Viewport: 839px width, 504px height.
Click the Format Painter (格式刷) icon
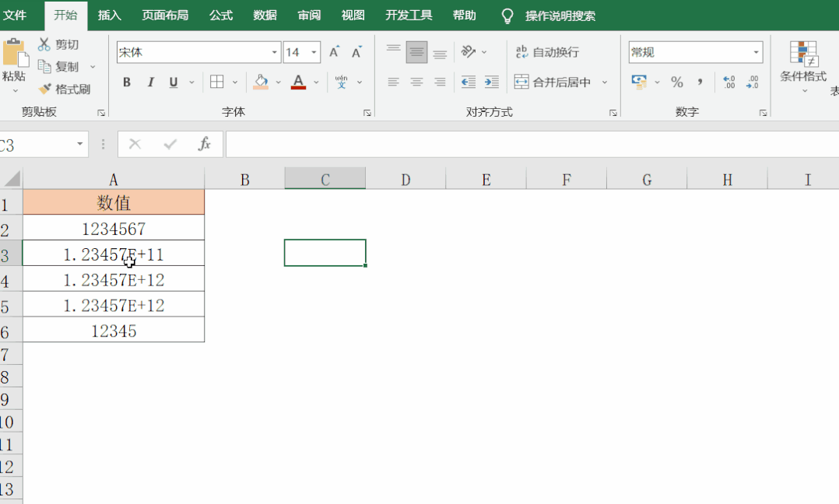[44, 89]
